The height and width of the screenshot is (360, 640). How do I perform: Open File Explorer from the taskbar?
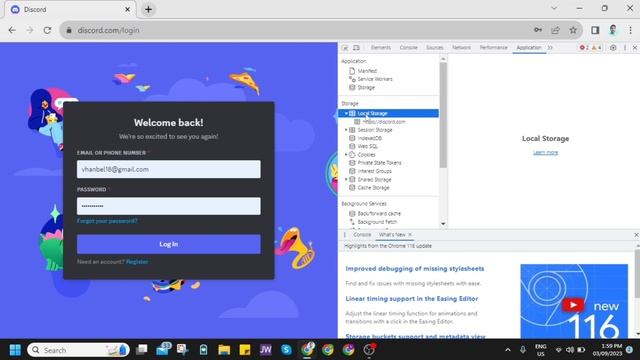(224, 350)
